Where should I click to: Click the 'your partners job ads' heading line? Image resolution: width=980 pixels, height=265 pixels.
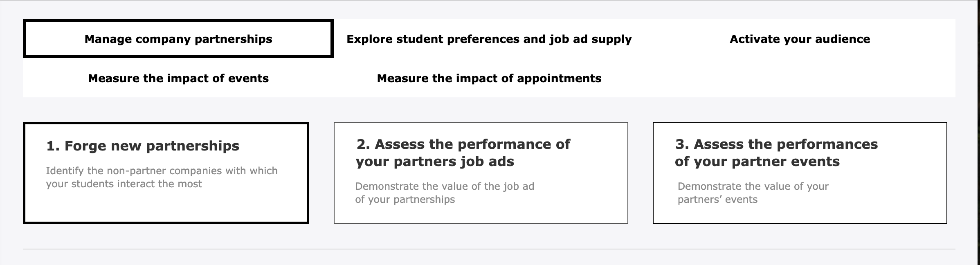point(435,161)
